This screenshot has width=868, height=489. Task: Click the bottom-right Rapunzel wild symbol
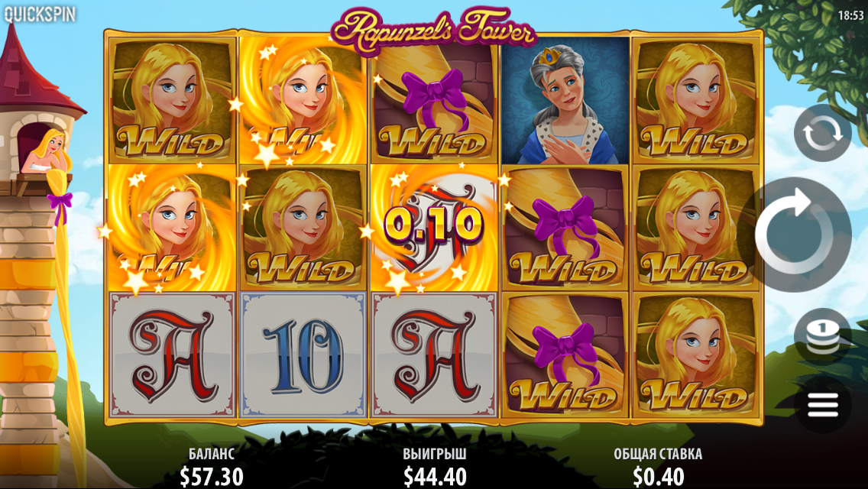pyautogui.click(x=696, y=355)
